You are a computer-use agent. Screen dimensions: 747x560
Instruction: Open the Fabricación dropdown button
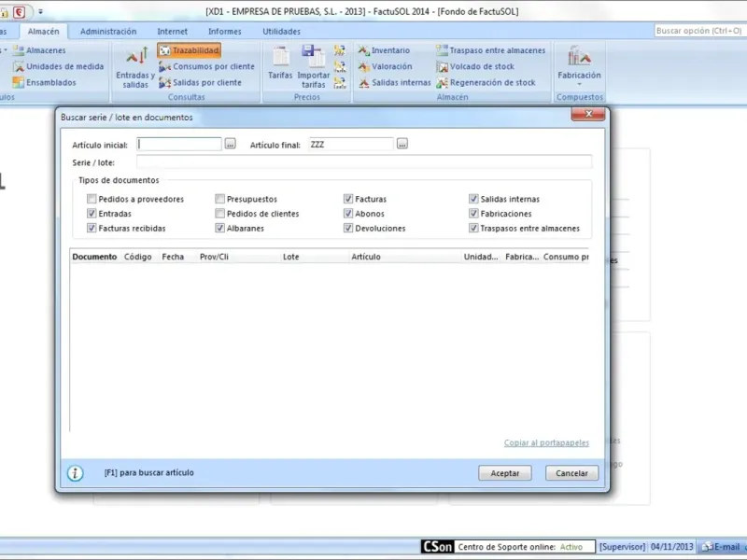point(579,66)
